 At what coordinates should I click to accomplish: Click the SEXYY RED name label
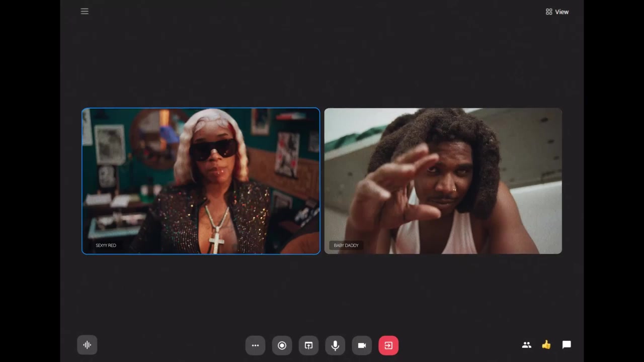[x=106, y=245]
